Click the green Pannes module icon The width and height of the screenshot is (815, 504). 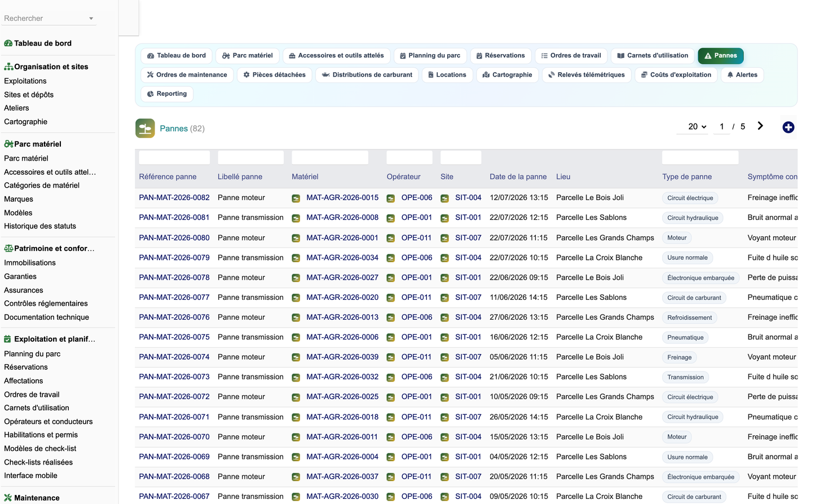click(145, 129)
